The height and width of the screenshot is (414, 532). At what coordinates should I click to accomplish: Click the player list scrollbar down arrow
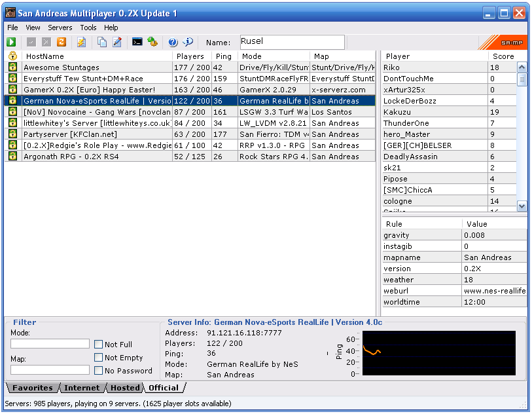coord(522,206)
